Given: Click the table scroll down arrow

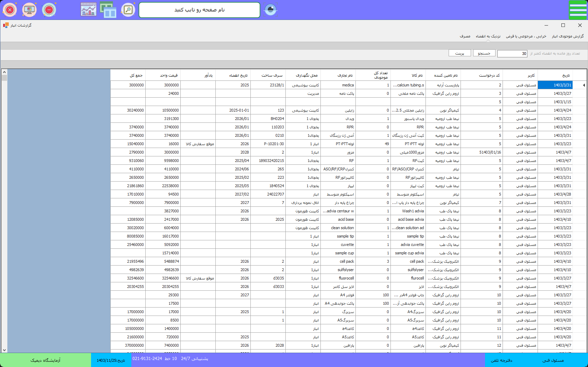Looking at the screenshot, I should (4, 350).
